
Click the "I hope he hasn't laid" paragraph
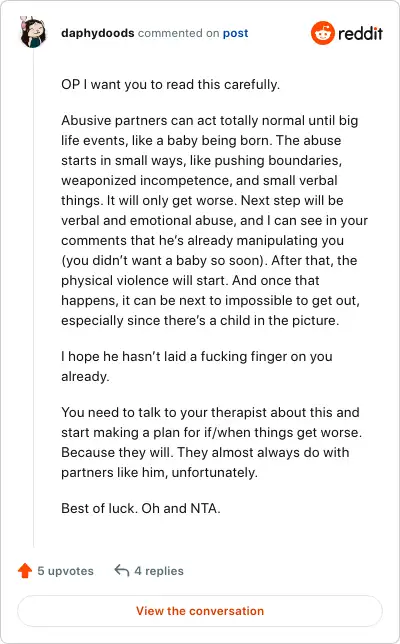click(x=197, y=366)
